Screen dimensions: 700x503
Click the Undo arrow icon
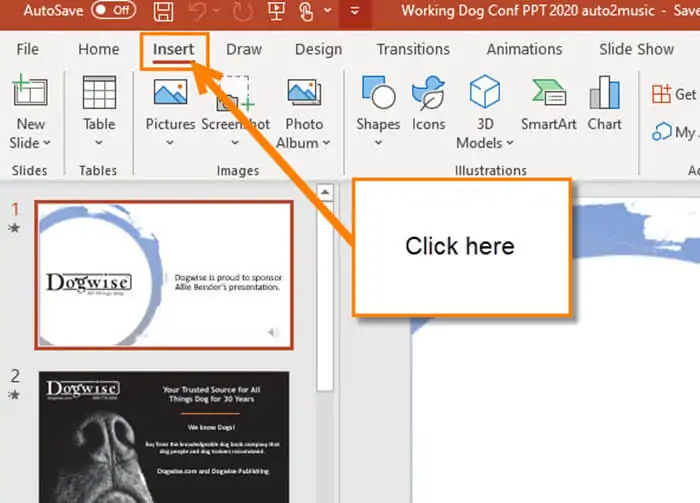(x=197, y=11)
